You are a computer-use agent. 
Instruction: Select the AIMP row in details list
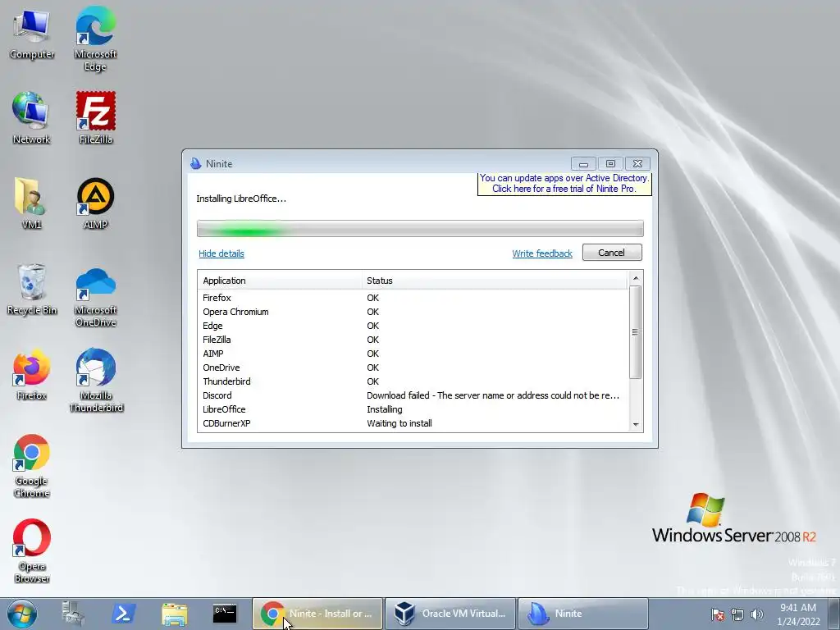(413, 354)
